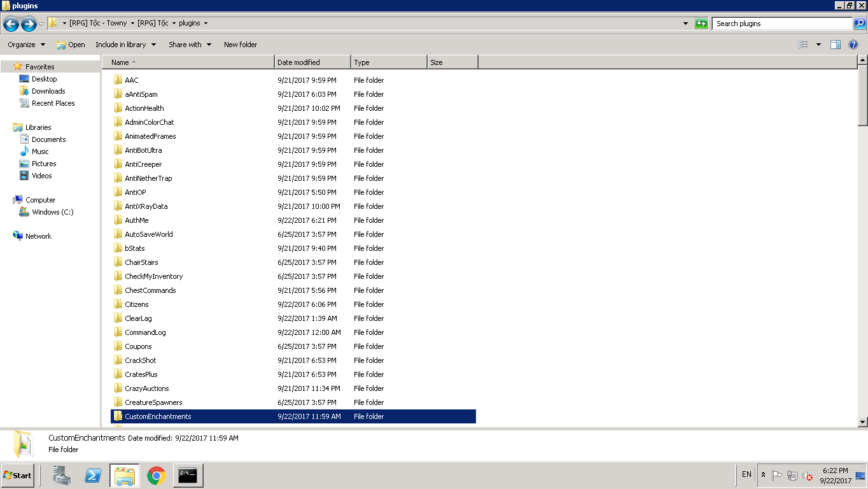Click the AAC folder icon
Image resolution: width=868 pixels, height=489 pixels.
118,80
